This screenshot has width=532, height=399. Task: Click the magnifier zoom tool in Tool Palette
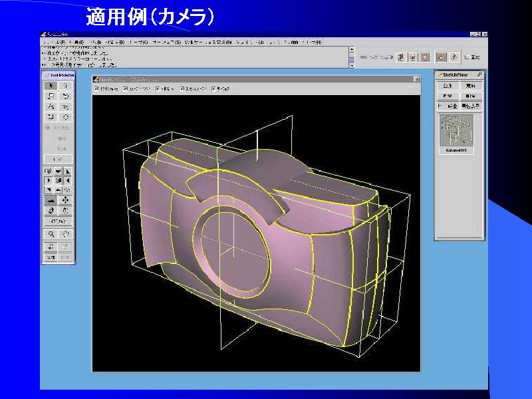click(x=51, y=234)
